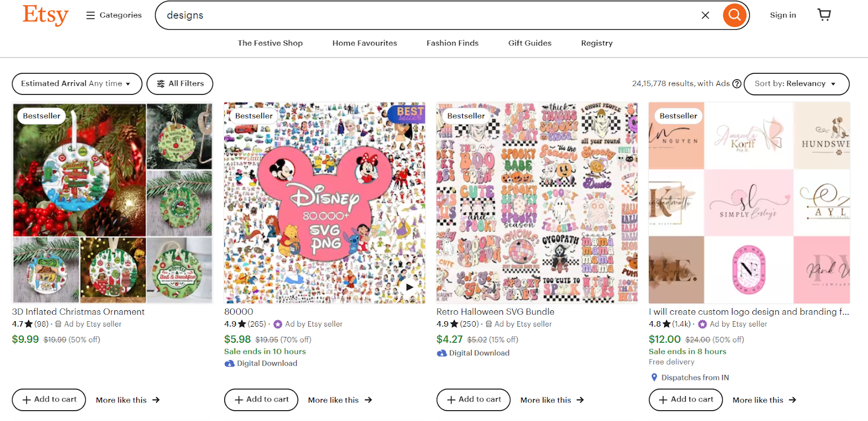Expand the Estimated Arrival dropdown
868x421 pixels.
click(x=76, y=84)
